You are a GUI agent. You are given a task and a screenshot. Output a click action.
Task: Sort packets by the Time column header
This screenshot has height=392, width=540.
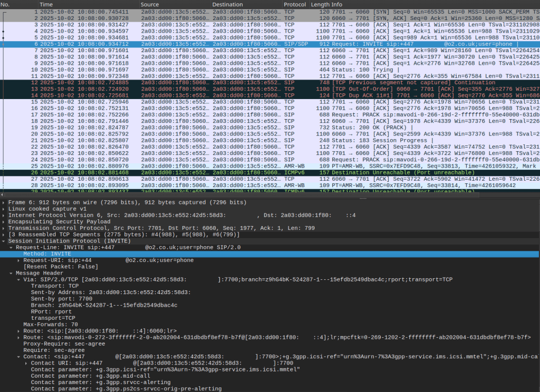[x=46, y=4]
